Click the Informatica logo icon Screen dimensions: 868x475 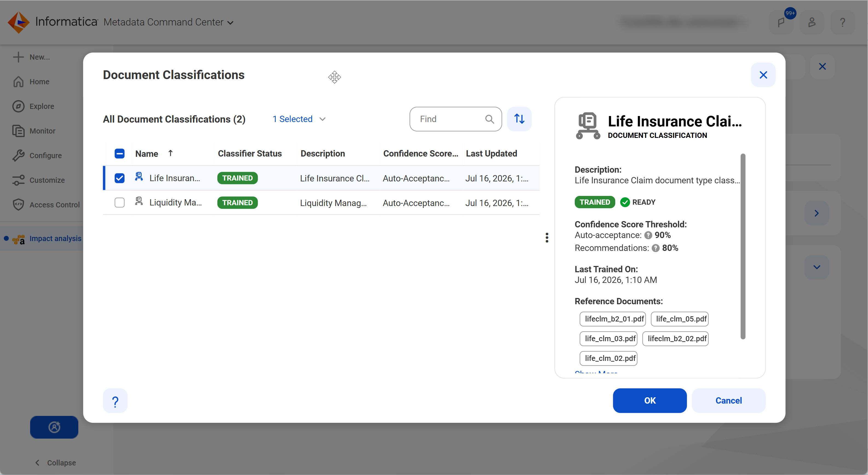(x=19, y=22)
